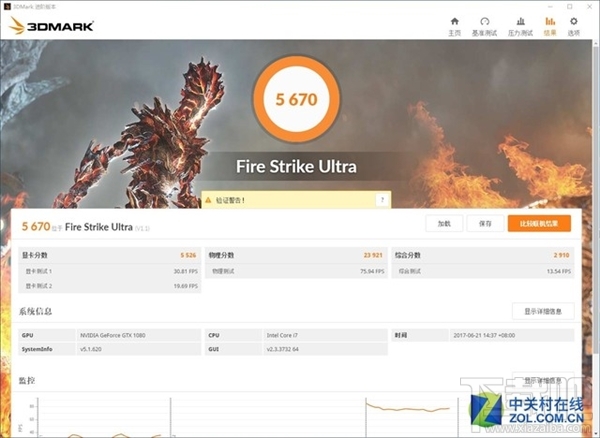Click the orange FPS line in monitoring chart
This screenshot has height=438, width=600.
pyautogui.click(x=408, y=409)
